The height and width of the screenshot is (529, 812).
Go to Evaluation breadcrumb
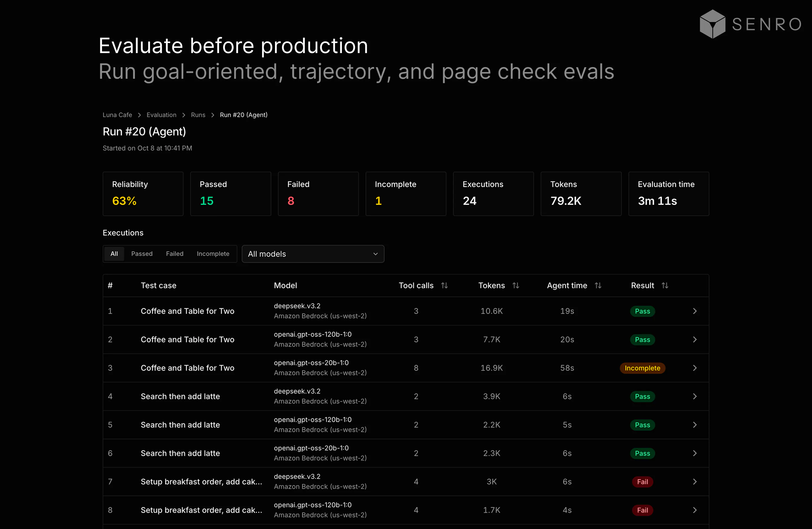pos(161,115)
